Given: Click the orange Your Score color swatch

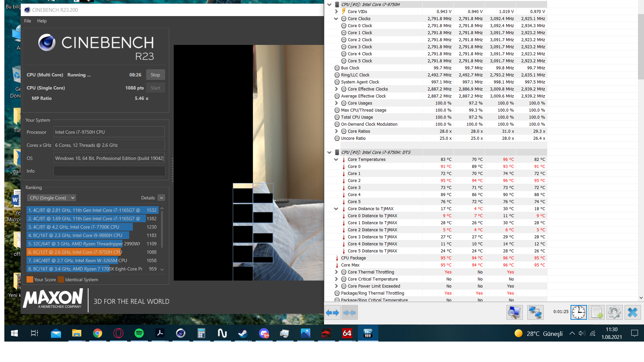Looking at the screenshot, I should [30, 280].
